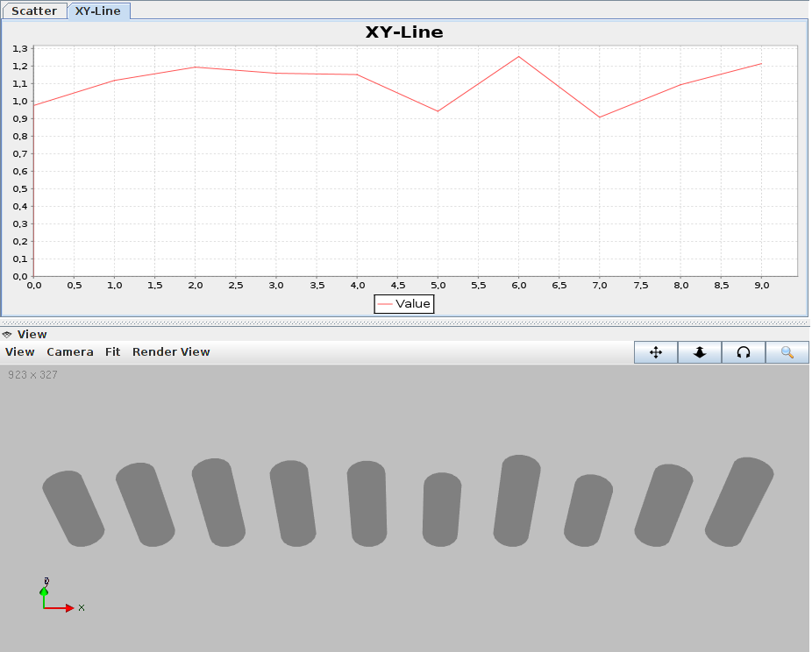Click the red X axis arrow

tap(59, 608)
